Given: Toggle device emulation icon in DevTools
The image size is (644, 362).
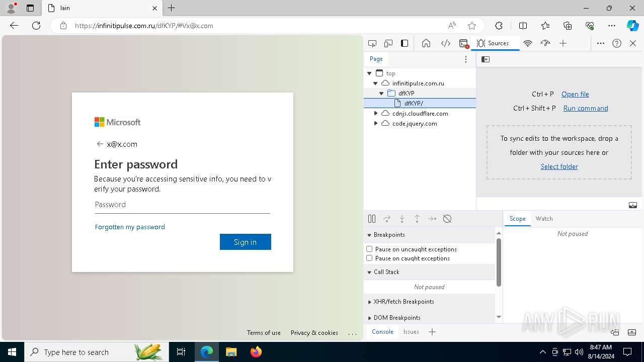Looking at the screenshot, I should (388, 43).
